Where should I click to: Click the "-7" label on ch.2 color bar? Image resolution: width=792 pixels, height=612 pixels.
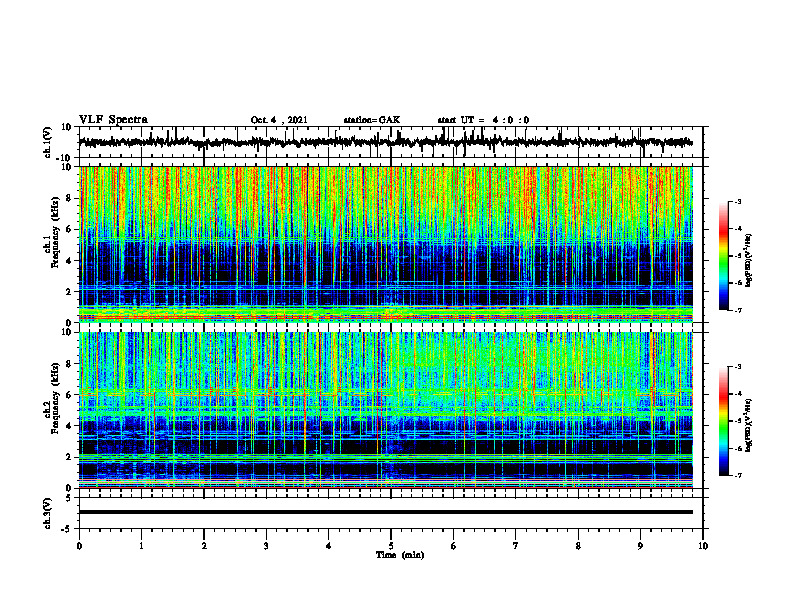pos(736,475)
